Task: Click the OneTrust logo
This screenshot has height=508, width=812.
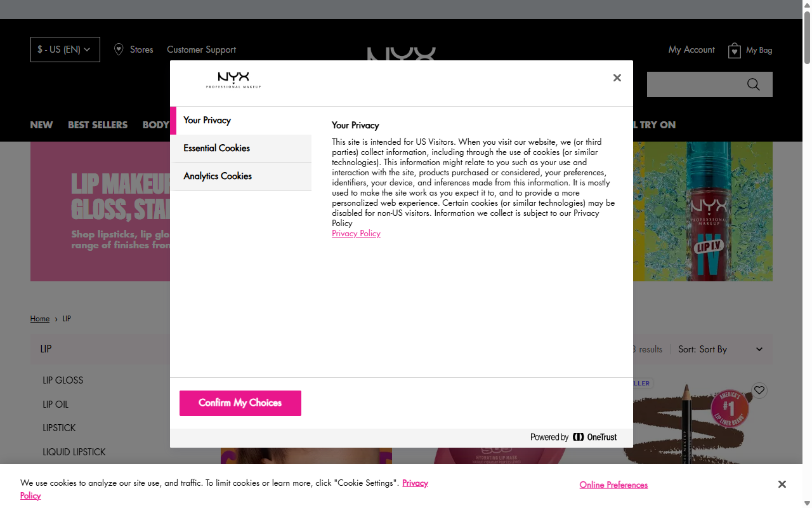Action: point(594,437)
